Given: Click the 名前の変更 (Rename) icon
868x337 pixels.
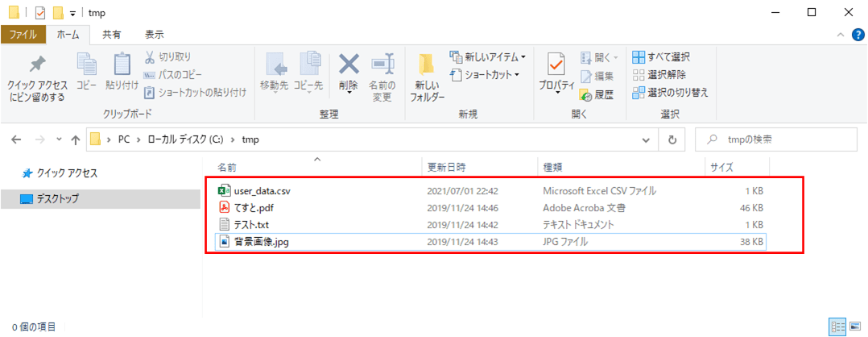Looking at the screenshot, I should pos(382,64).
